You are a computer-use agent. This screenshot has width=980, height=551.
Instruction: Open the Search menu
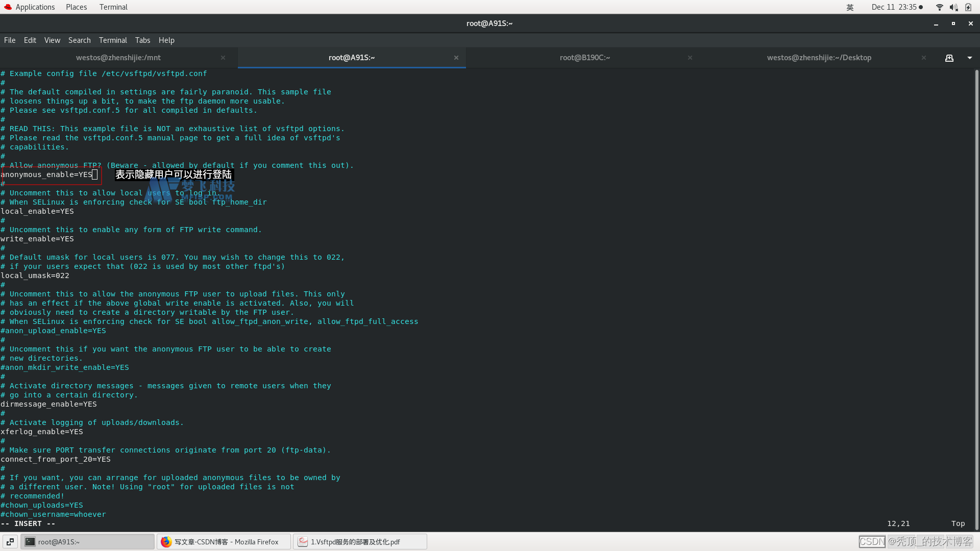[x=79, y=40]
